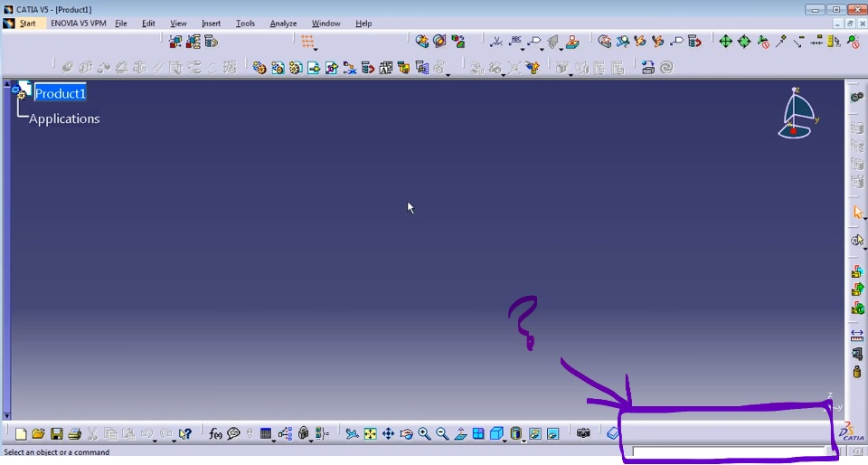
Task: Click the Swap Visible Space icon
Action: click(553, 434)
